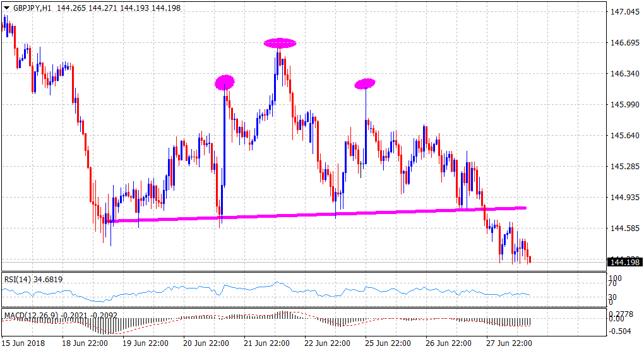The height and width of the screenshot is (351, 644).
Task: Click the GBPJPY,H1 symbol title
Action: coord(32,9)
